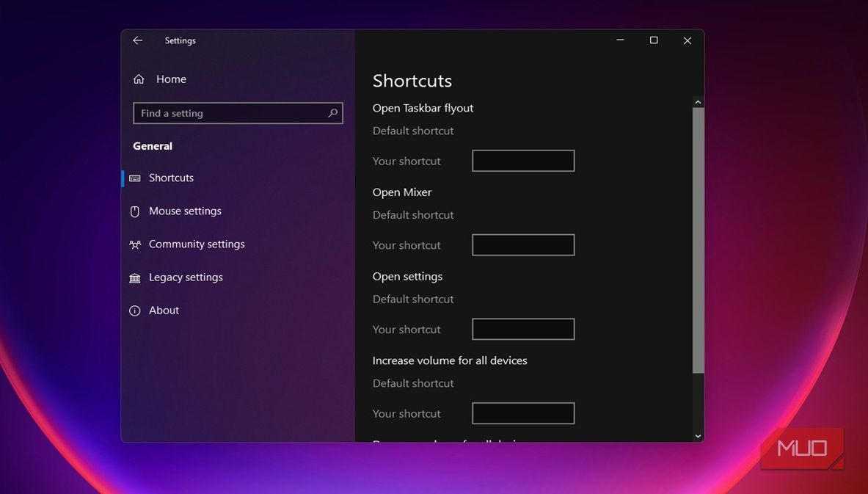Click the info icon beside About
The width and height of the screenshot is (868, 494).
click(134, 310)
